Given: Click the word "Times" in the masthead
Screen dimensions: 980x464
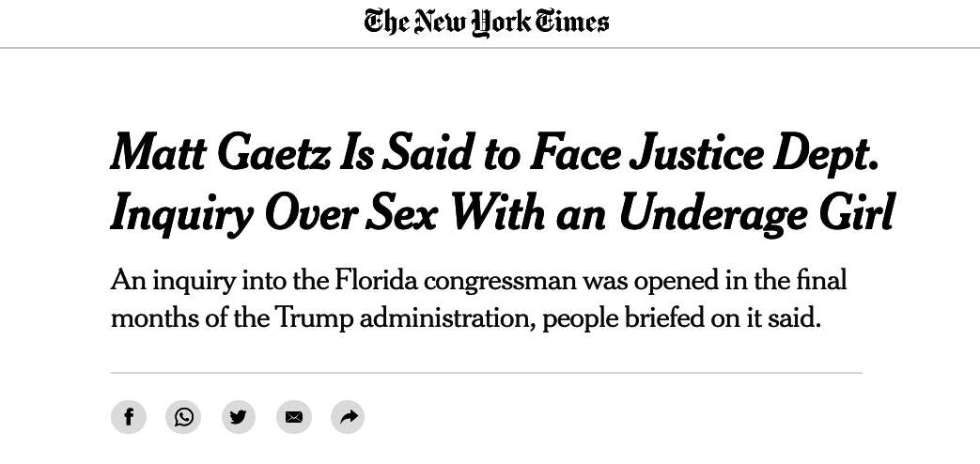Looking at the screenshot, I should pos(572,22).
